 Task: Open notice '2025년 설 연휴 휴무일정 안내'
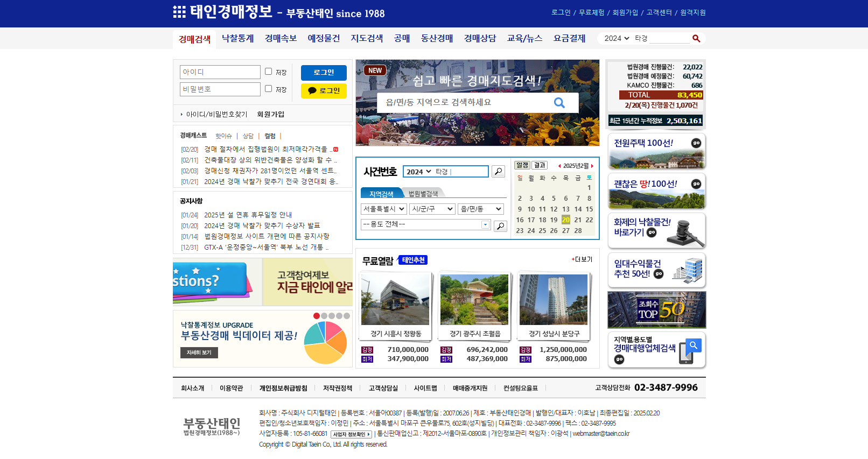(x=248, y=215)
